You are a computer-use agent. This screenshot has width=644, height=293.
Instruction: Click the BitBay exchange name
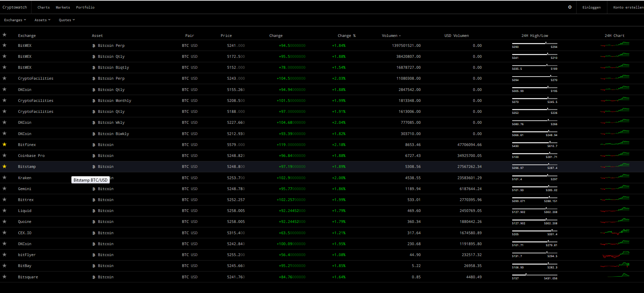[x=25, y=266]
